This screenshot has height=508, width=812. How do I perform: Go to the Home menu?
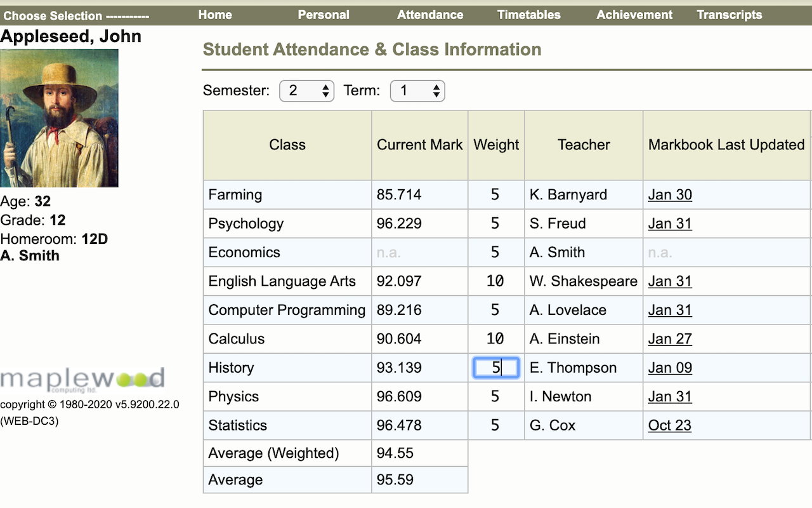click(215, 15)
